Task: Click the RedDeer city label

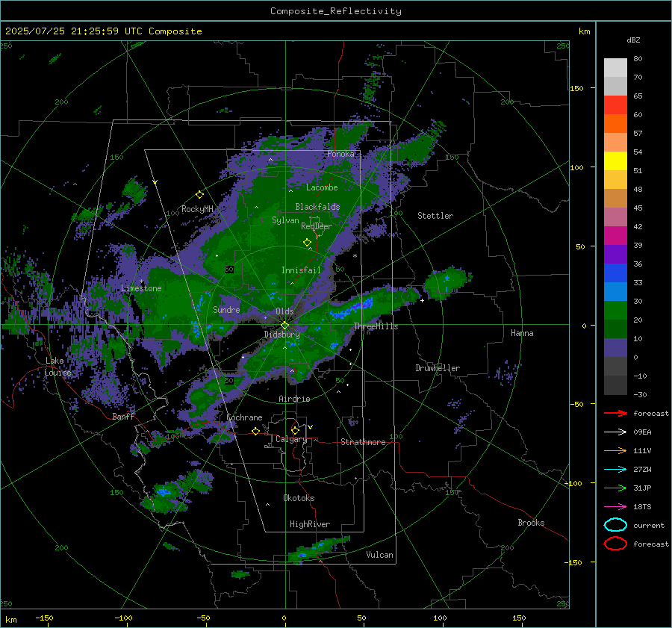Action: (x=317, y=226)
